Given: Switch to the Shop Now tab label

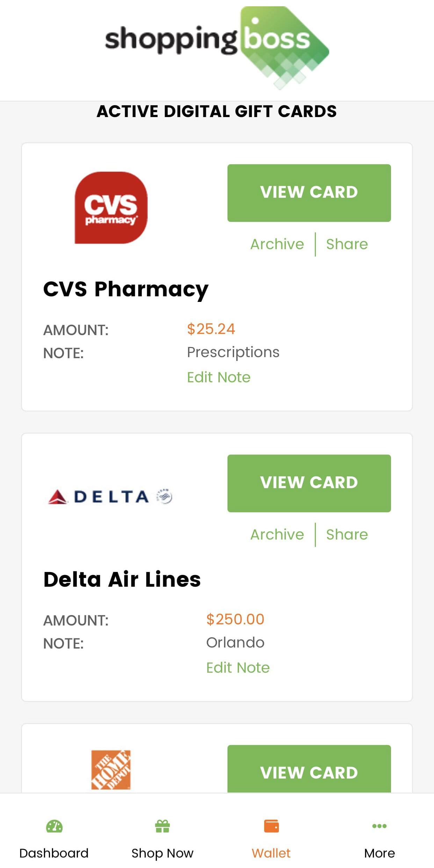Looking at the screenshot, I should (x=162, y=853).
